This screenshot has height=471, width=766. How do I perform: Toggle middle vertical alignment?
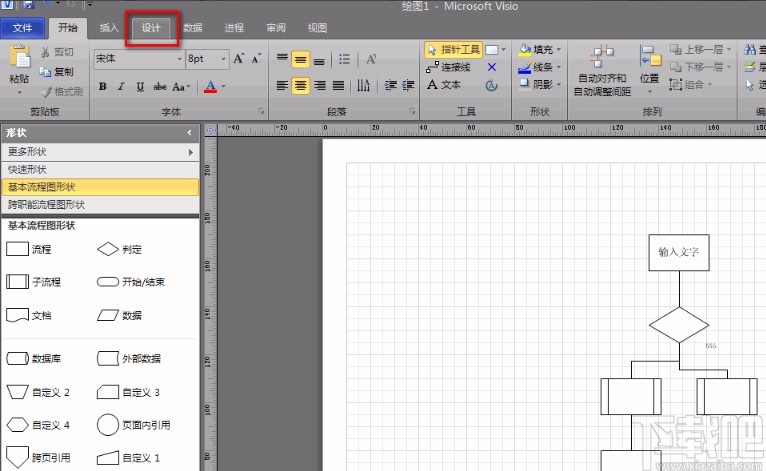(300, 60)
